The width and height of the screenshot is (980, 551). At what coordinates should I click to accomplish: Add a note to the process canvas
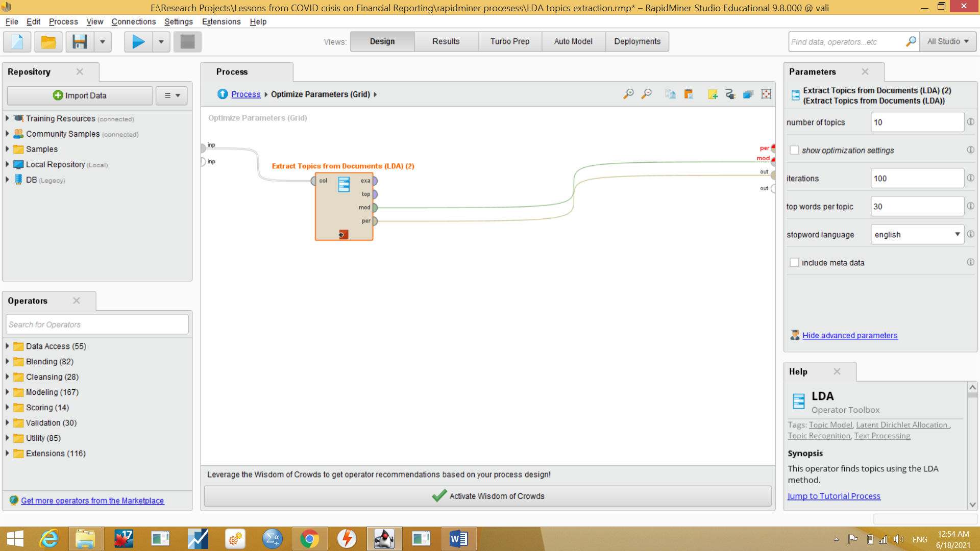click(x=713, y=94)
